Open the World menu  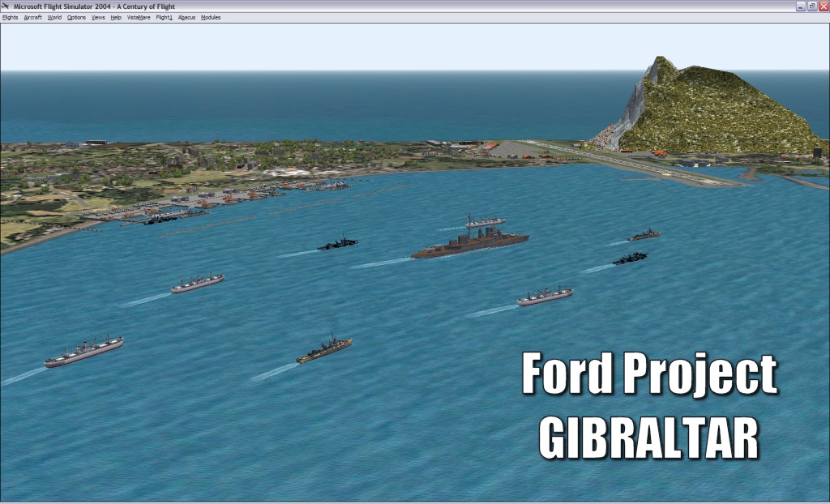coord(54,18)
